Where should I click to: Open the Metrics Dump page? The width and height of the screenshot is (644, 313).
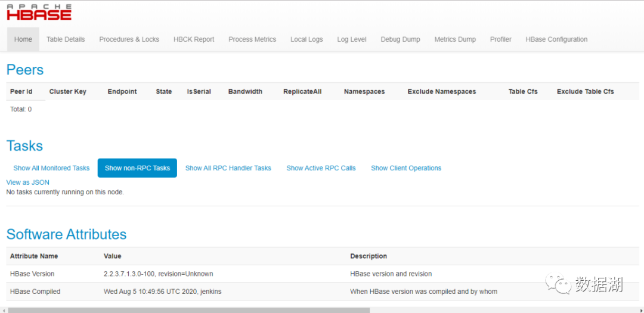click(x=455, y=39)
